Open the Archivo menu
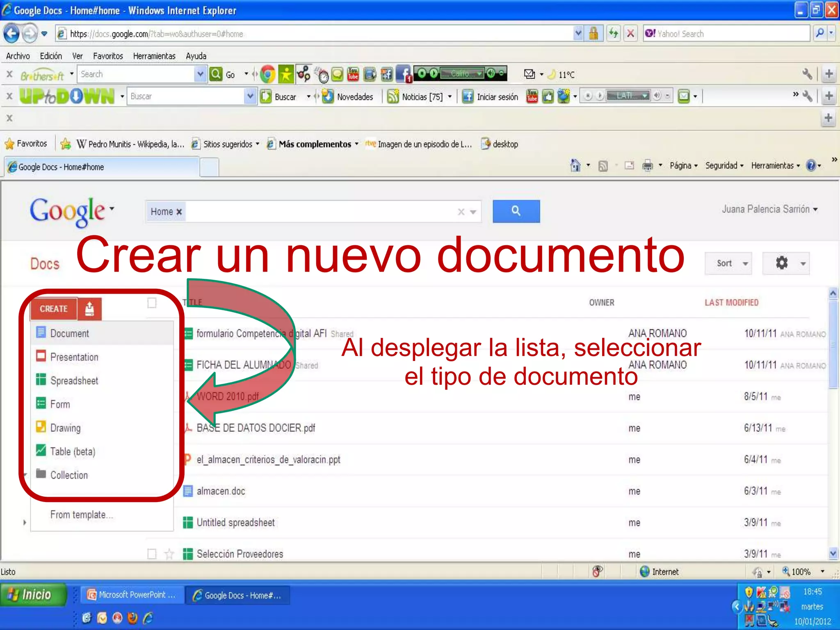The image size is (840, 630). tap(18, 56)
